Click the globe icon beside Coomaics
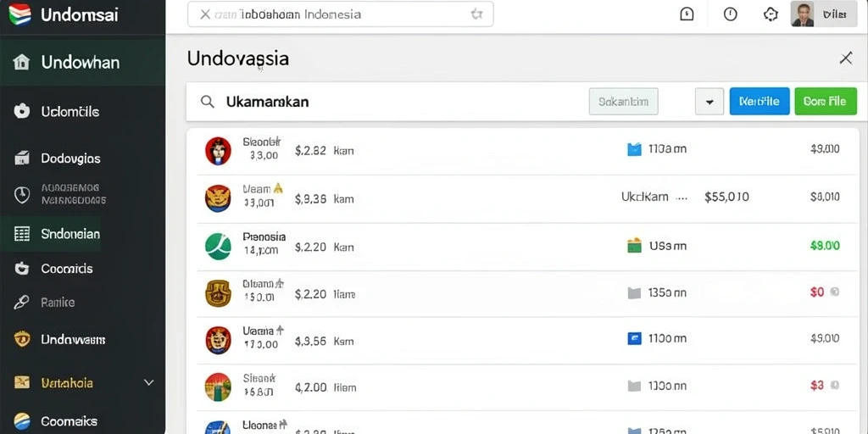This screenshot has width=868, height=434. (21, 422)
